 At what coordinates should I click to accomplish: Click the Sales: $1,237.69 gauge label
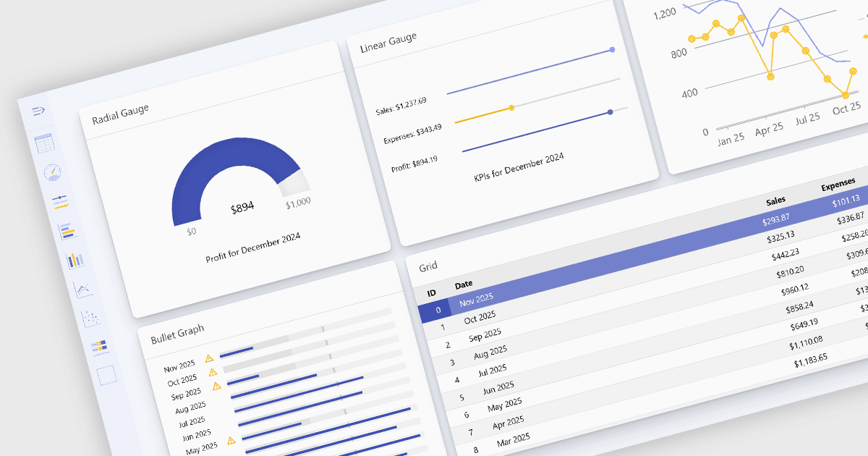point(401,106)
